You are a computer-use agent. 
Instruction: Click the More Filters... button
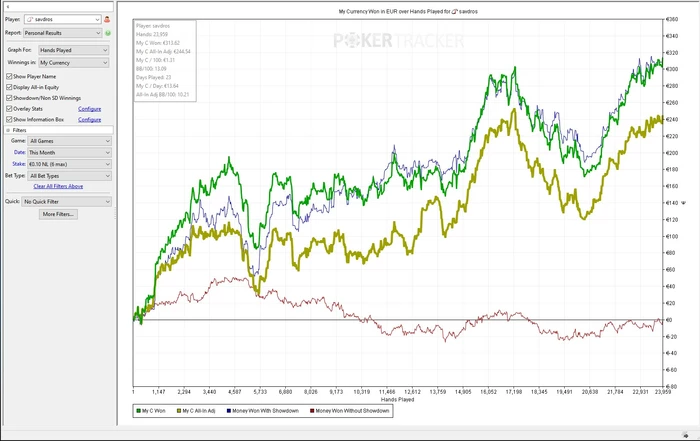coord(58,214)
